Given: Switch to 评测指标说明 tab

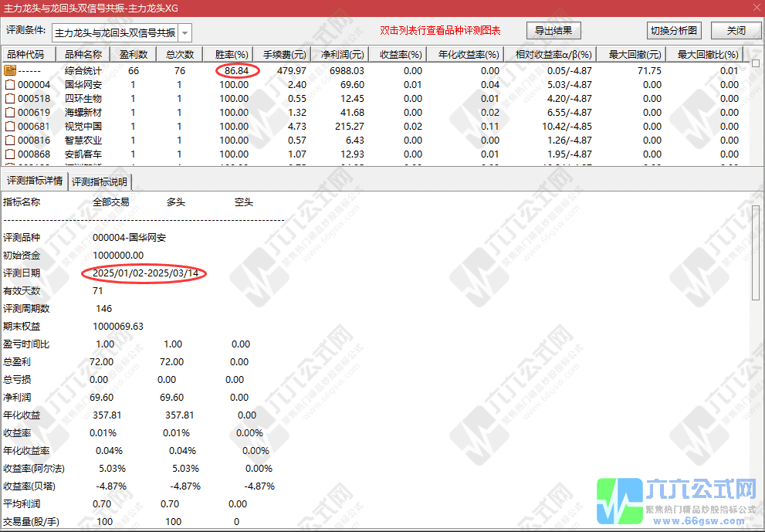Looking at the screenshot, I should coord(100,182).
